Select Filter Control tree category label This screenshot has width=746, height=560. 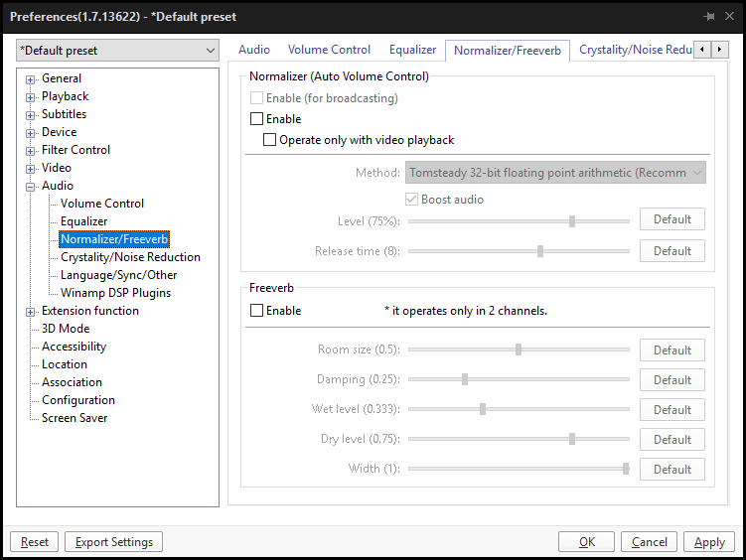(75, 150)
